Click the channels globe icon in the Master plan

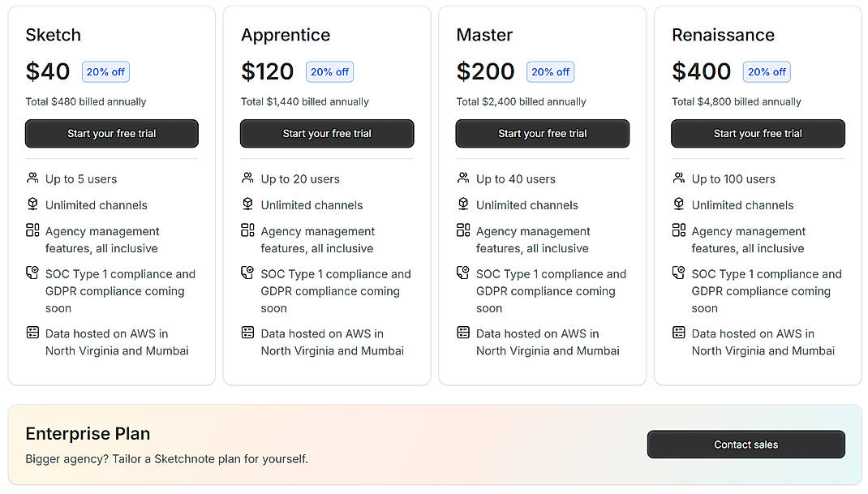coord(463,204)
